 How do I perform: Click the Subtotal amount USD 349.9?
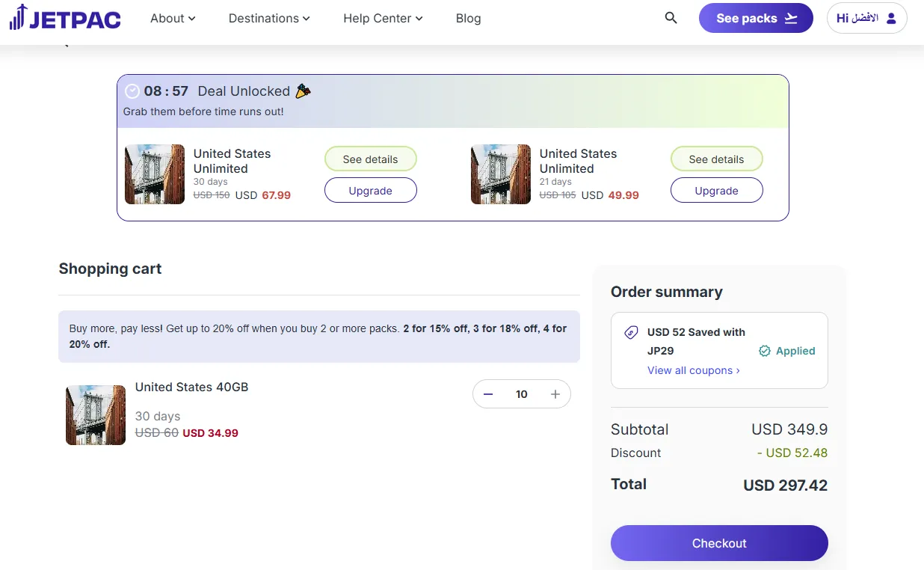pyautogui.click(x=789, y=429)
